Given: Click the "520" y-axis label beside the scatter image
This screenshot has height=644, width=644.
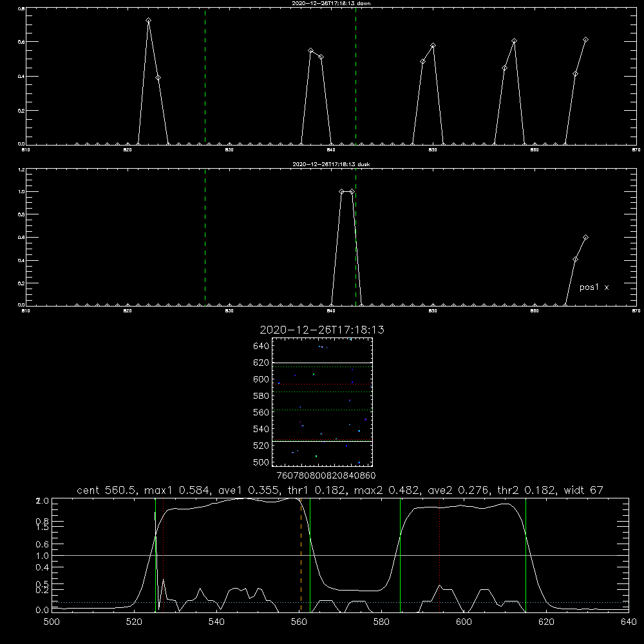Looking at the screenshot, I should click(x=261, y=446).
